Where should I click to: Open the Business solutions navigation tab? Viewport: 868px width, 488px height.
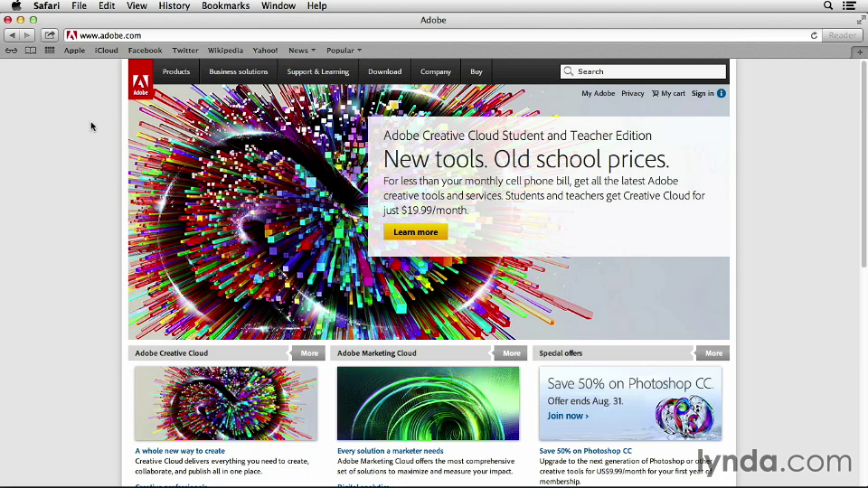(x=239, y=71)
